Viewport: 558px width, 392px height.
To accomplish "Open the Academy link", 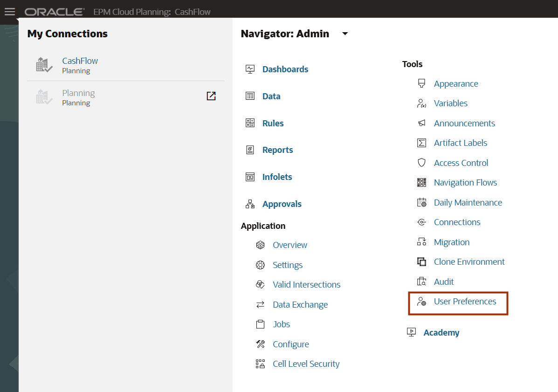I will tap(441, 333).
